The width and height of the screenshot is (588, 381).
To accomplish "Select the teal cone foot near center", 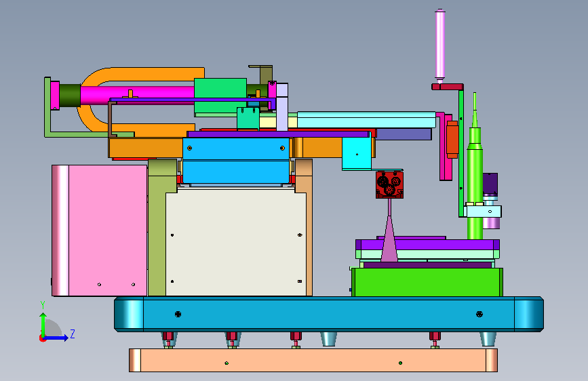I will [329, 338].
